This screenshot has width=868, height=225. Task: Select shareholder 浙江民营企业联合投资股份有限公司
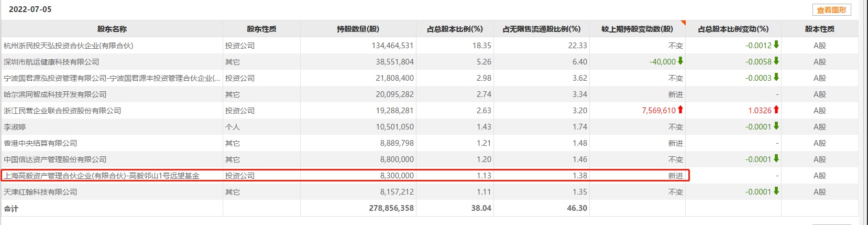[x=62, y=111]
